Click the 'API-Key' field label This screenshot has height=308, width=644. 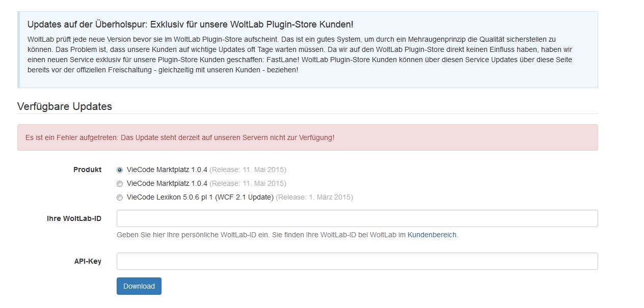tap(88, 261)
